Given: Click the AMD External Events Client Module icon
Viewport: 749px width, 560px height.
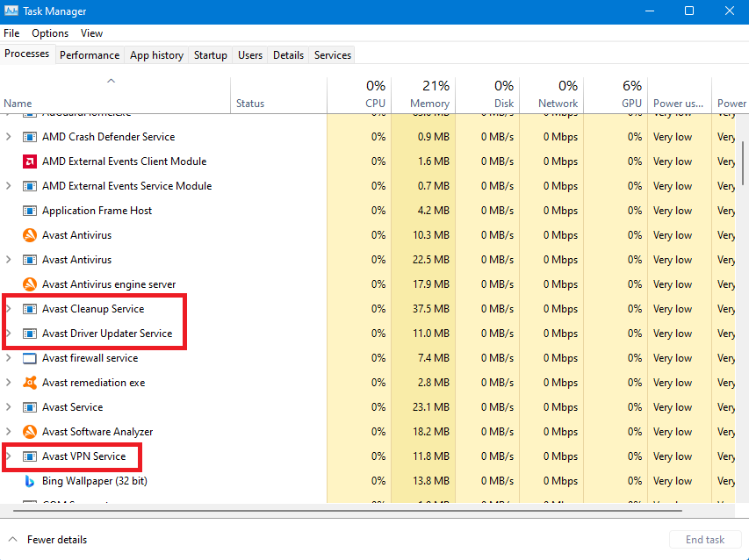Looking at the screenshot, I should 30,162.
